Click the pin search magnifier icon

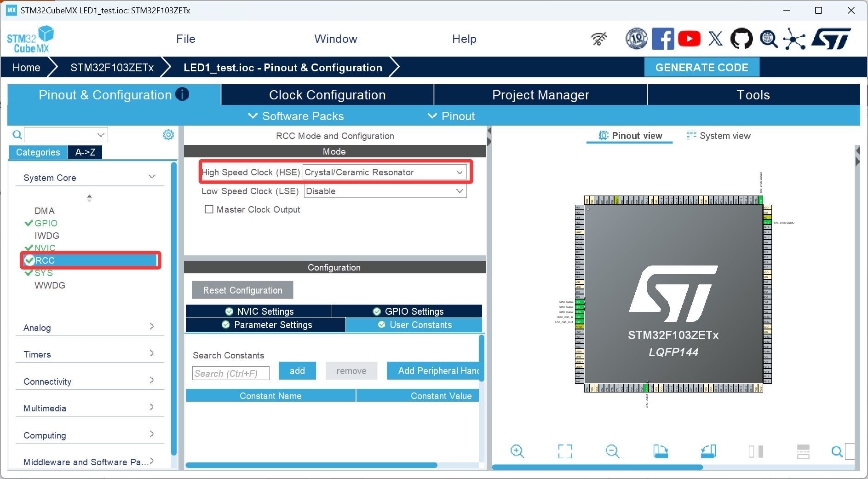[837, 451]
